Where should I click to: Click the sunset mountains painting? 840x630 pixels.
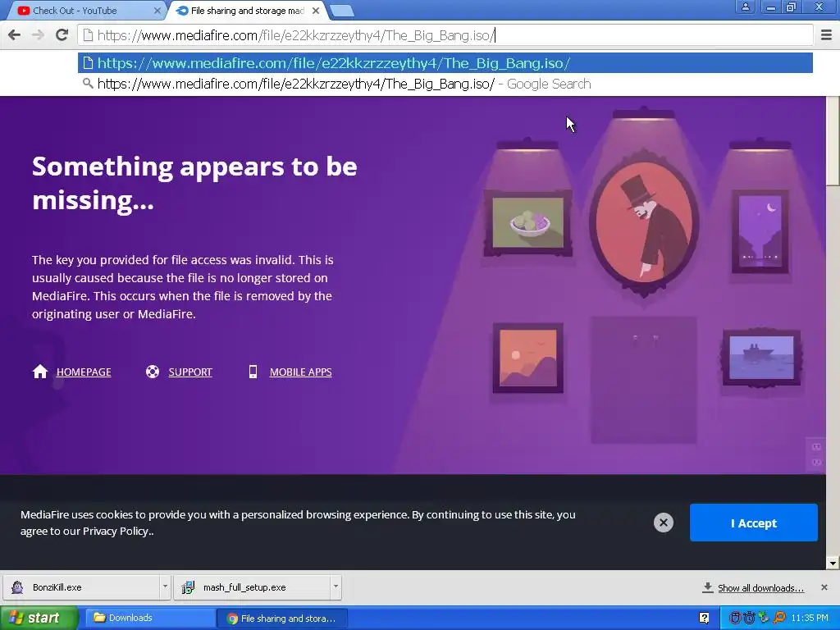[x=527, y=358]
